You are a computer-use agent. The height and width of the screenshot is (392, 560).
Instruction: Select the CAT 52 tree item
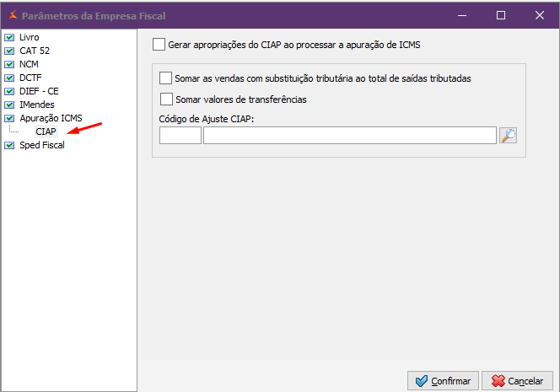pos(35,51)
